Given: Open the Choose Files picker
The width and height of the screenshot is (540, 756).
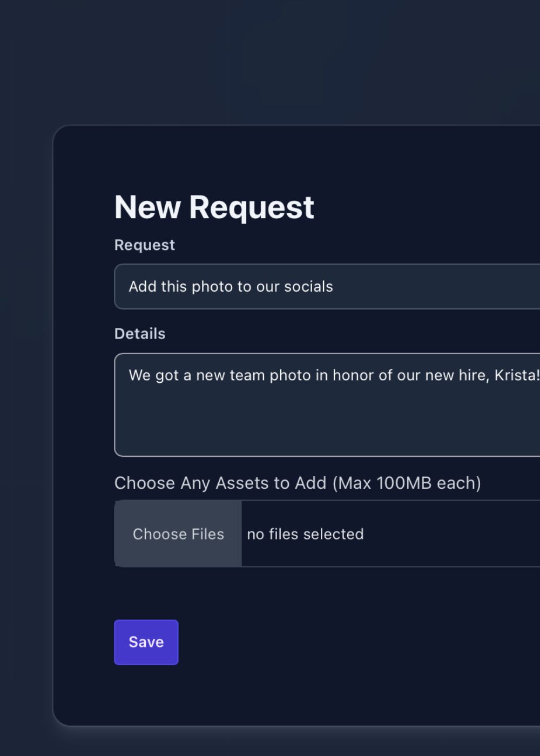Looking at the screenshot, I should [x=178, y=534].
